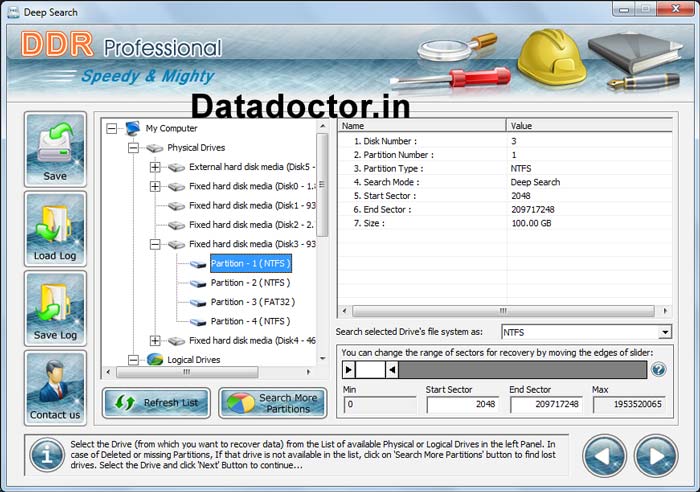Click the End Sector input field
This screenshot has width=700, height=492.
pos(546,404)
